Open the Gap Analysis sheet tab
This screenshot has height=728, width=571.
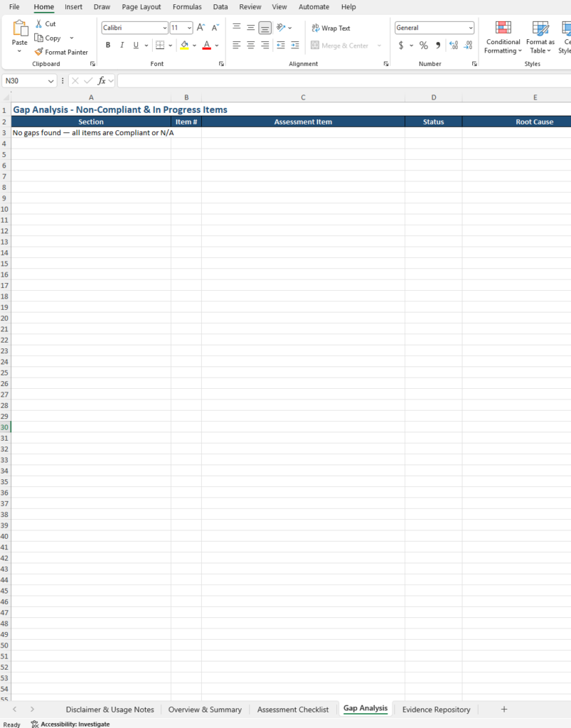point(365,709)
